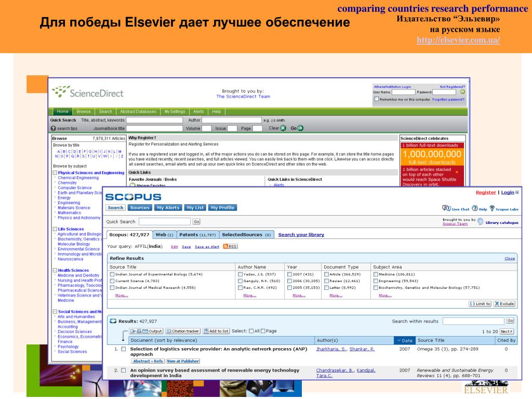Viewport: 532px width, 399px height.
Task: Open the Library catalogue icon
Action: click(x=481, y=222)
